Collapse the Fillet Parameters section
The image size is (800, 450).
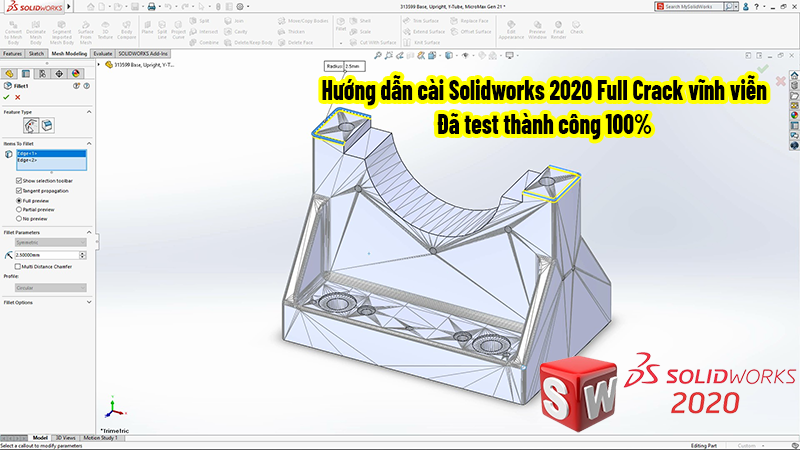pos(89,232)
